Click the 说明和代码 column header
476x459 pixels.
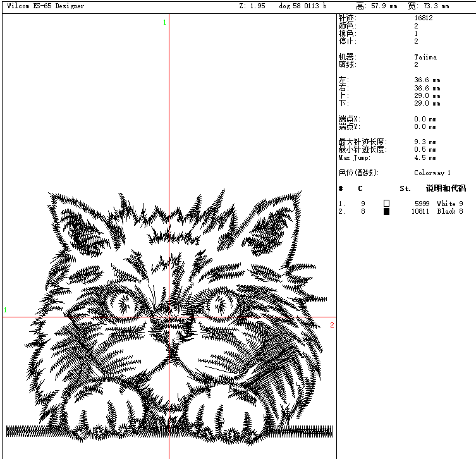[446, 188]
